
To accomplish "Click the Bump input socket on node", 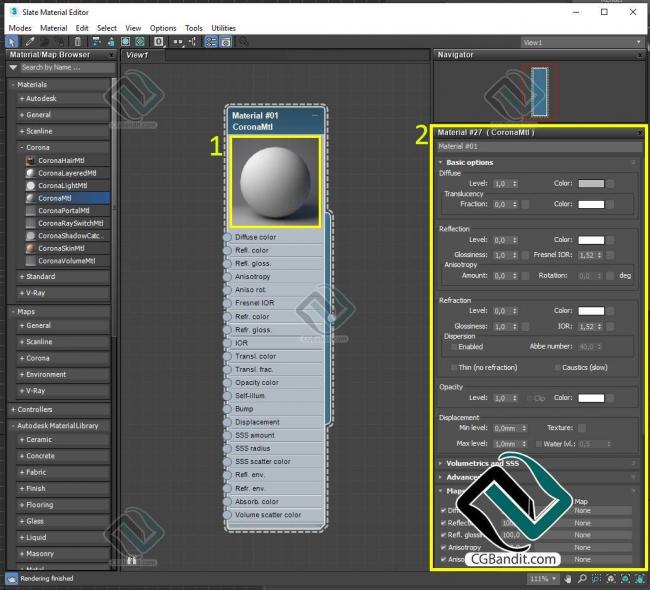I will (x=227, y=409).
